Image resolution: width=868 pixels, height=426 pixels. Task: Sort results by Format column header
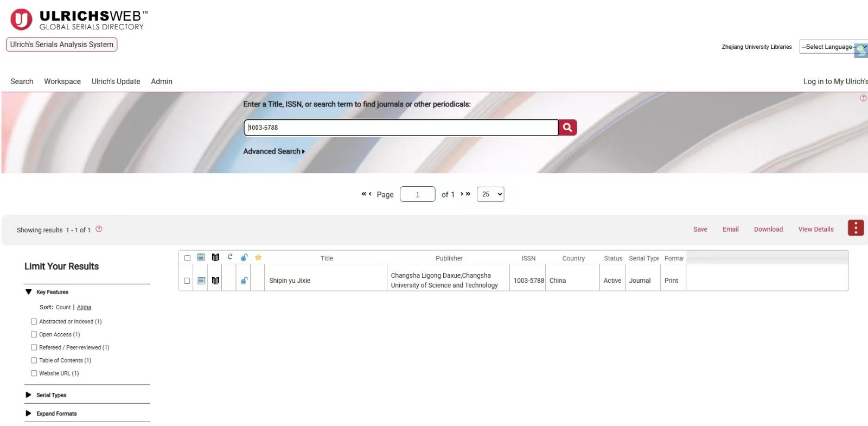[674, 258]
